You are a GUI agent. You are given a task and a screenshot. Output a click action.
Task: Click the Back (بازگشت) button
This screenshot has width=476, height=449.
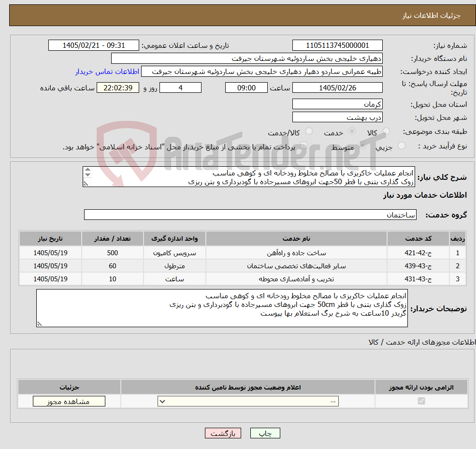click(x=223, y=433)
